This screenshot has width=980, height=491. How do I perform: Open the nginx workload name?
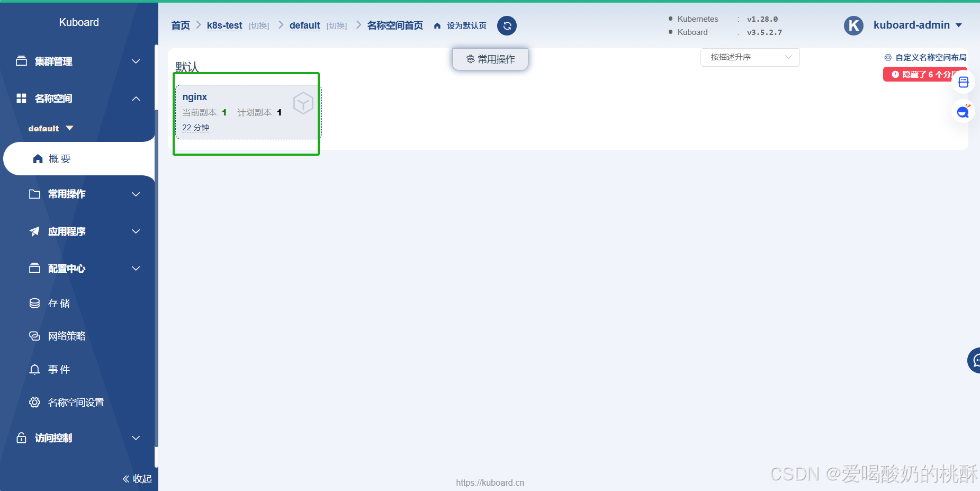(195, 97)
